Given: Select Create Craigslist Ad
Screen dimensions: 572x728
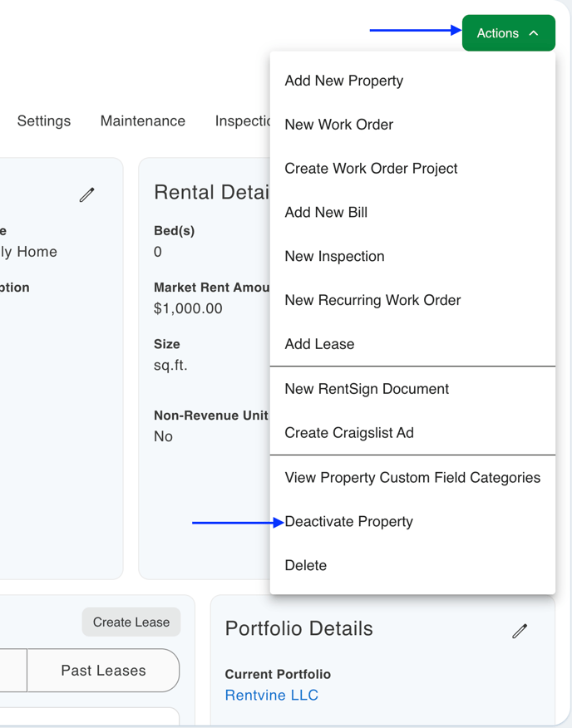Looking at the screenshot, I should (x=349, y=433).
